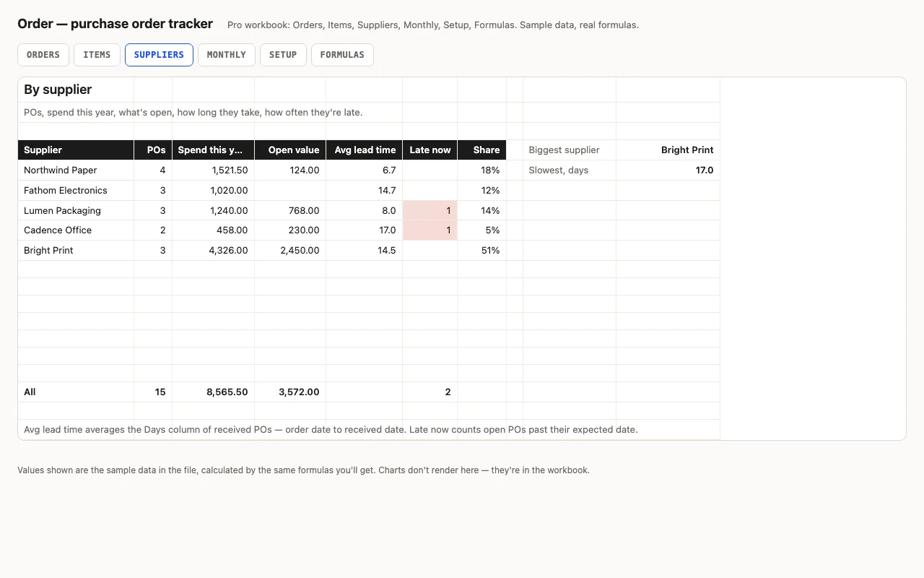Select the Spend this year column header
The image size is (924, 578).
tap(213, 150)
